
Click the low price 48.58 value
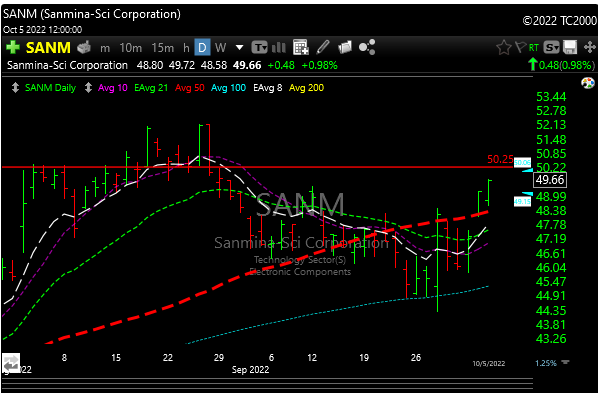pyautogui.click(x=214, y=66)
